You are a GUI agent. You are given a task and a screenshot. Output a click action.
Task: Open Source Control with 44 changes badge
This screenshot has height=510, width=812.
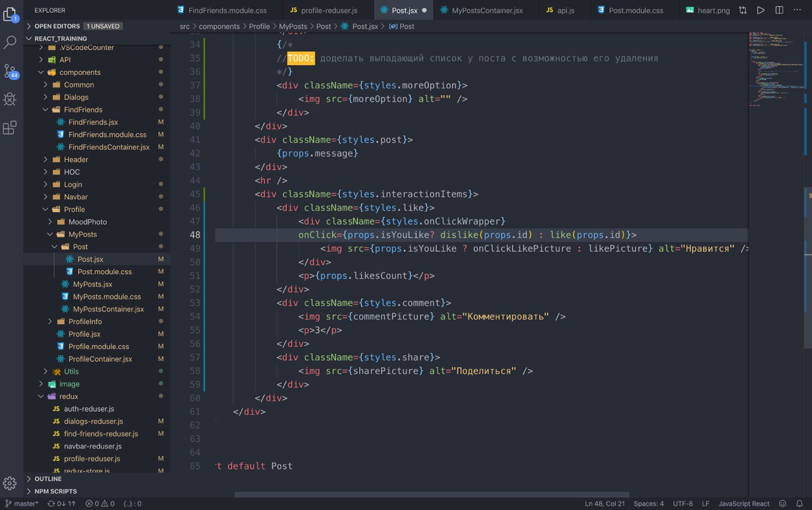(x=10, y=71)
